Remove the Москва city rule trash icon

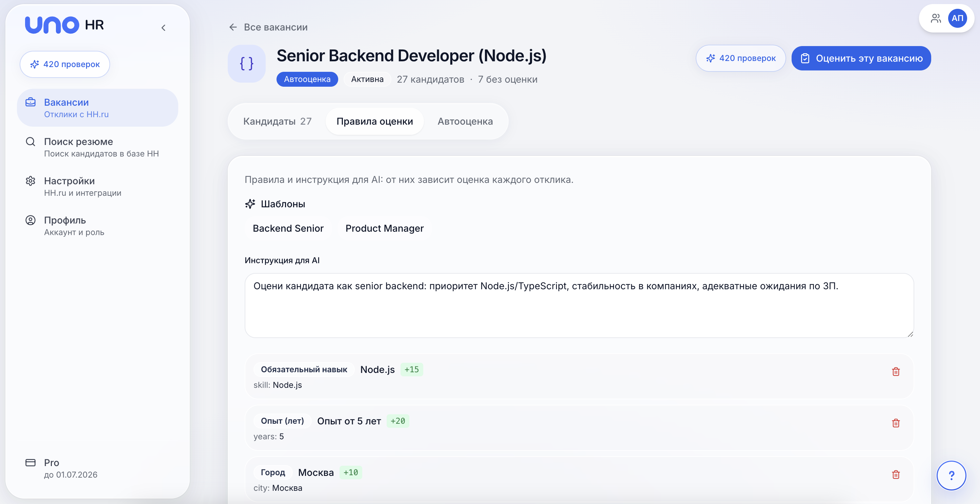pos(896,474)
